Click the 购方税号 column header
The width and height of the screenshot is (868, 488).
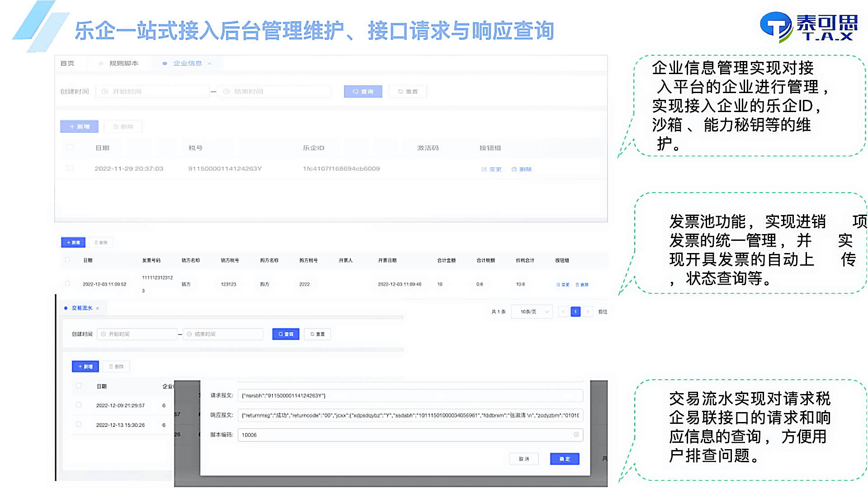[x=308, y=260]
